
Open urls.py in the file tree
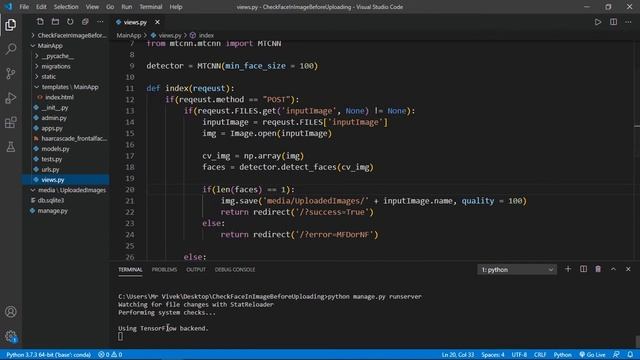coord(50,169)
